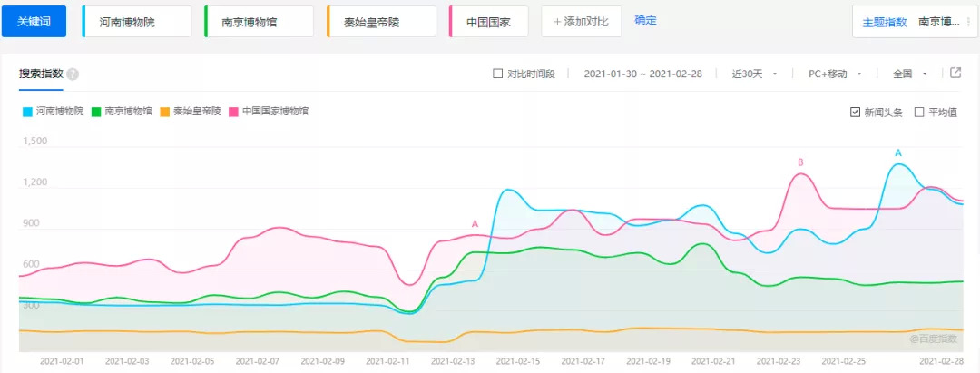Click the 确定 link

645,20
